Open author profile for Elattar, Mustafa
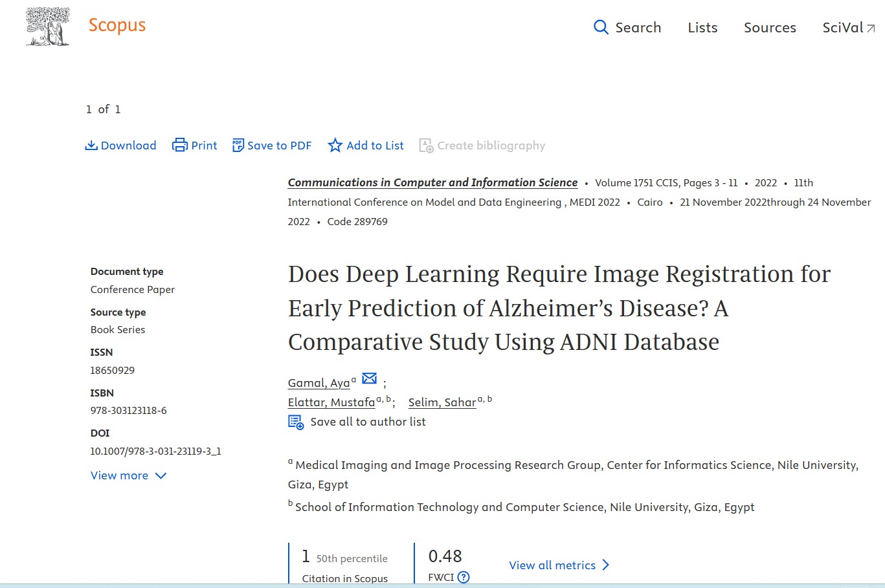Viewport: 885px width, 588px height. tap(331, 402)
